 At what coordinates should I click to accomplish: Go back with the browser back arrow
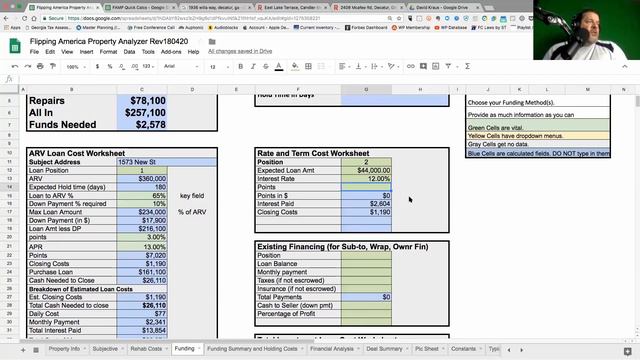(x=6, y=18)
